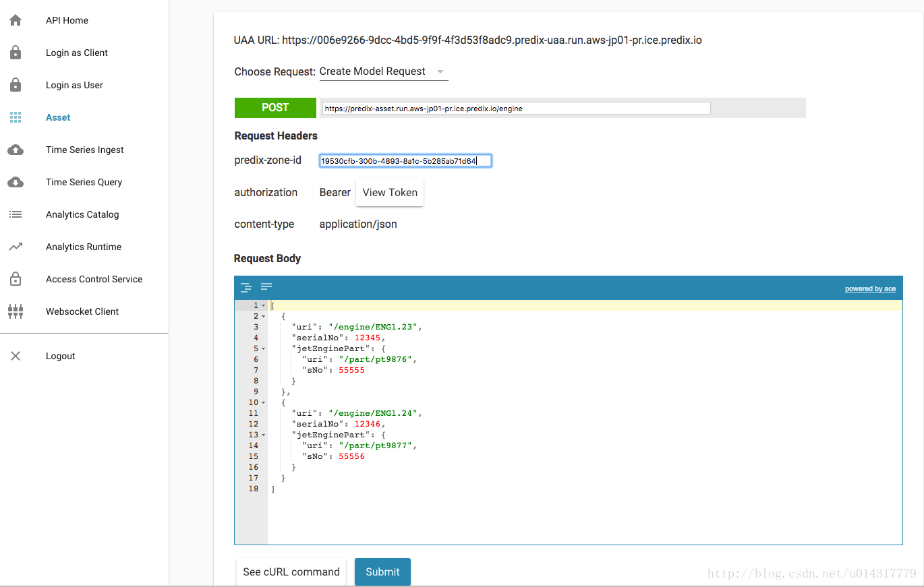Click the plug icon beside Websocket Client
Image resolution: width=924 pixels, height=587 pixels.
[16, 311]
